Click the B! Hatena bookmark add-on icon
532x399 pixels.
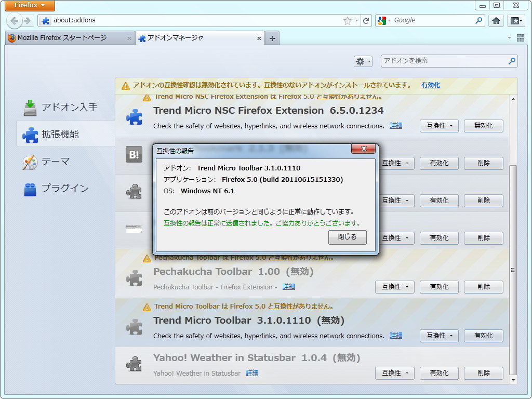point(134,154)
